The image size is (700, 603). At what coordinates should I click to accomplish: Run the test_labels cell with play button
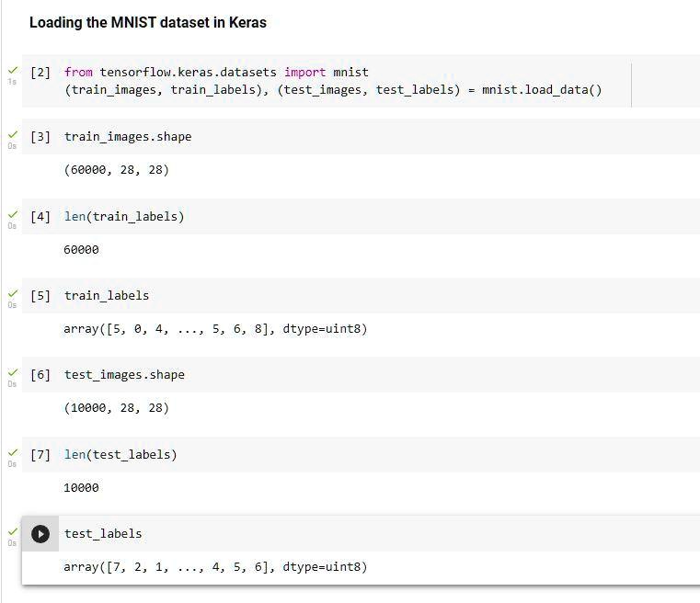(40, 534)
